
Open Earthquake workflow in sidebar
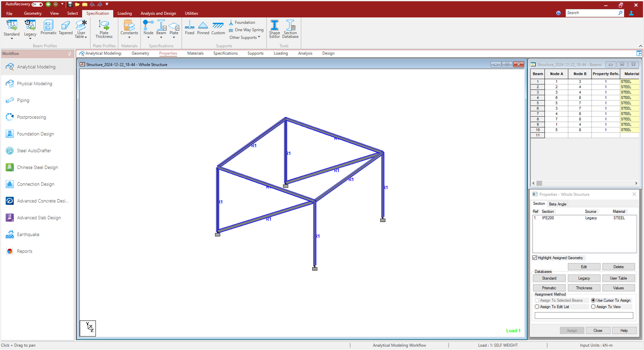(28, 234)
